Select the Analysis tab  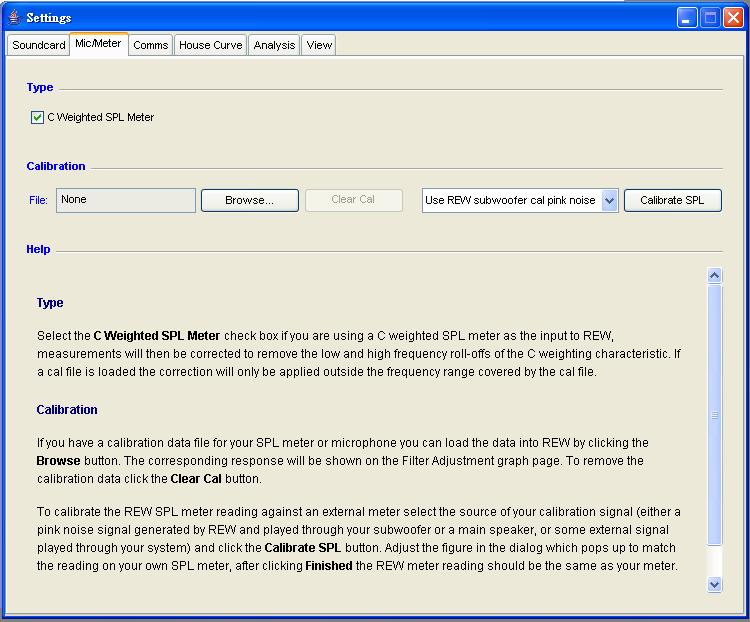coord(274,45)
